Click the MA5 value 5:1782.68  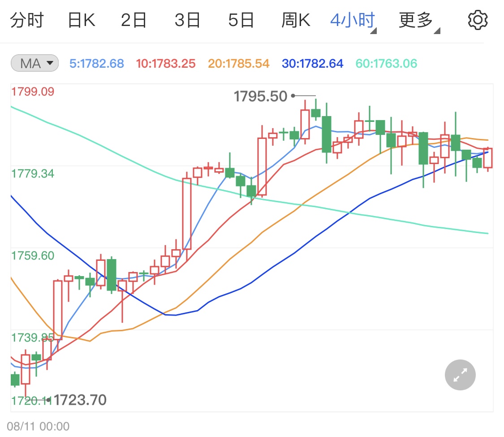[x=97, y=64]
